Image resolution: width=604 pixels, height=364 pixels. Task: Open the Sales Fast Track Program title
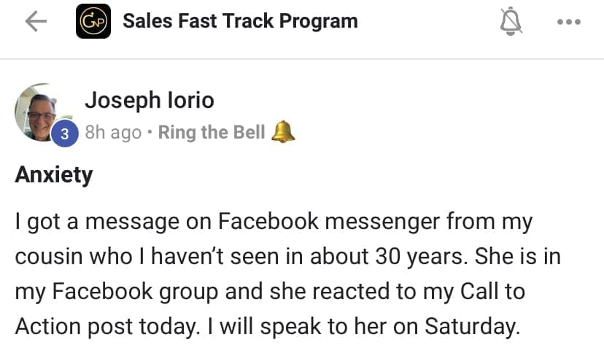coord(240,21)
